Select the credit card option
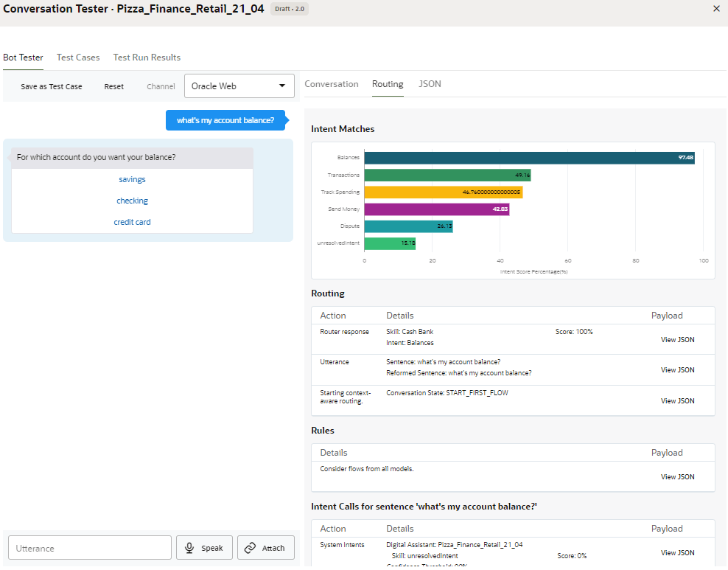This screenshot has width=728, height=570. tap(133, 222)
